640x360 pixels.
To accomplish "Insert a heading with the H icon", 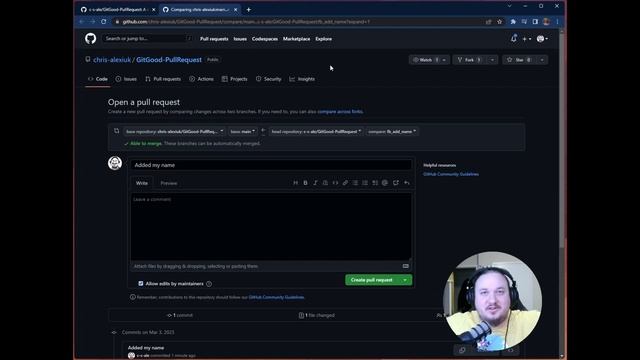I will [296, 183].
